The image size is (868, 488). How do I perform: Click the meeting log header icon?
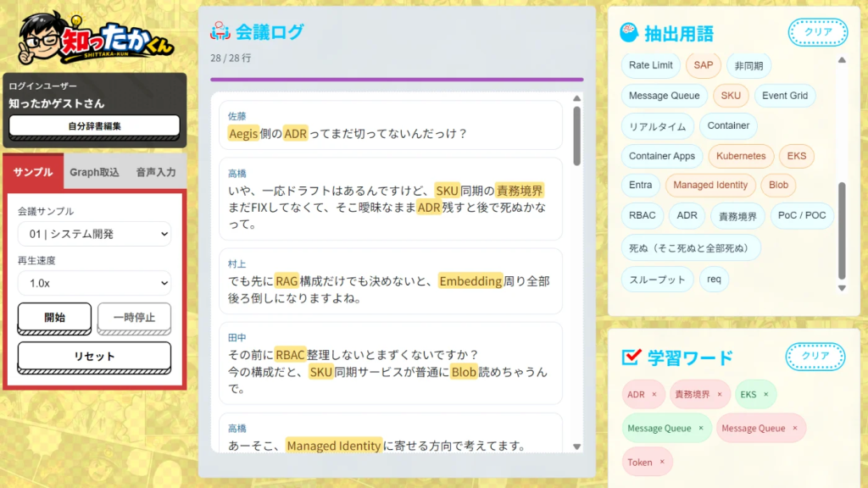point(220,31)
